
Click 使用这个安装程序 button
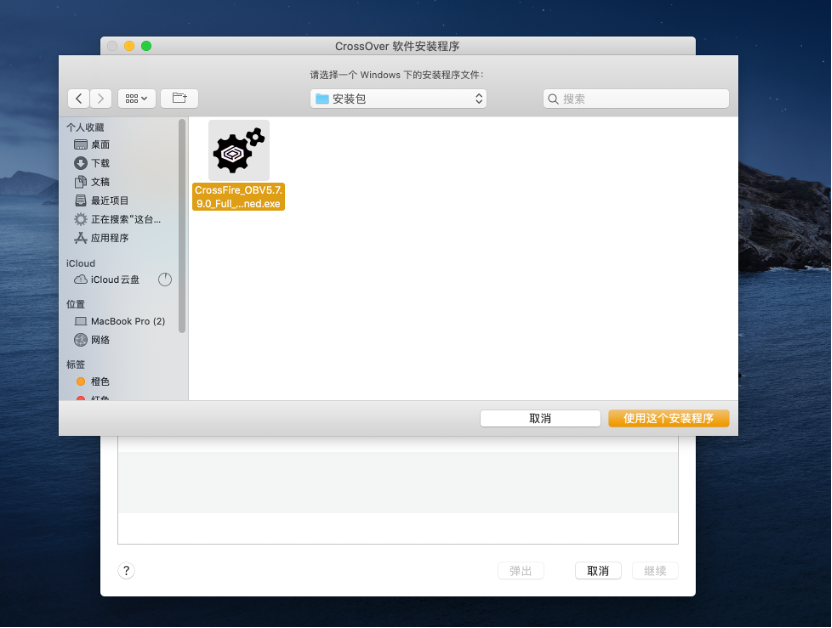click(x=669, y=418)
